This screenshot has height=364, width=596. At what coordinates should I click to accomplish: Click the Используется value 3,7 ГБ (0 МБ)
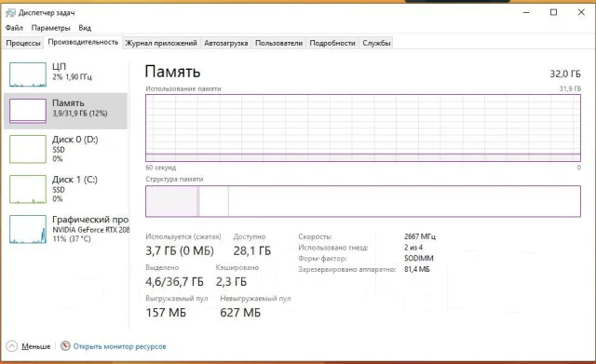pos(180,250)
